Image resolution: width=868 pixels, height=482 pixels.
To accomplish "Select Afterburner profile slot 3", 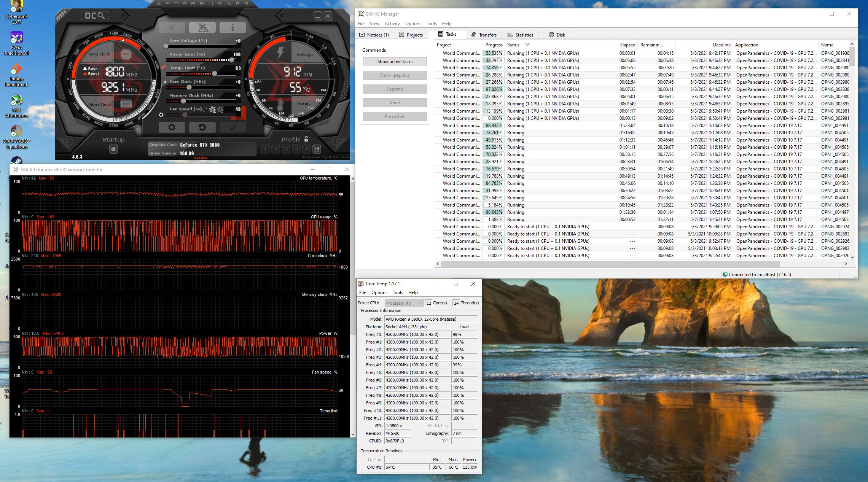I will click(x=286, y=149).
